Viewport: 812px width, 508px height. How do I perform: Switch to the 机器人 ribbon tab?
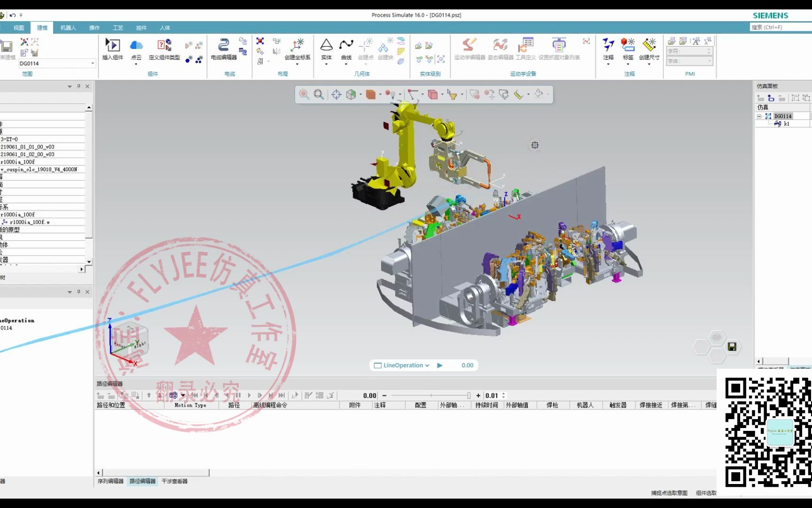(x=68, y=28)
